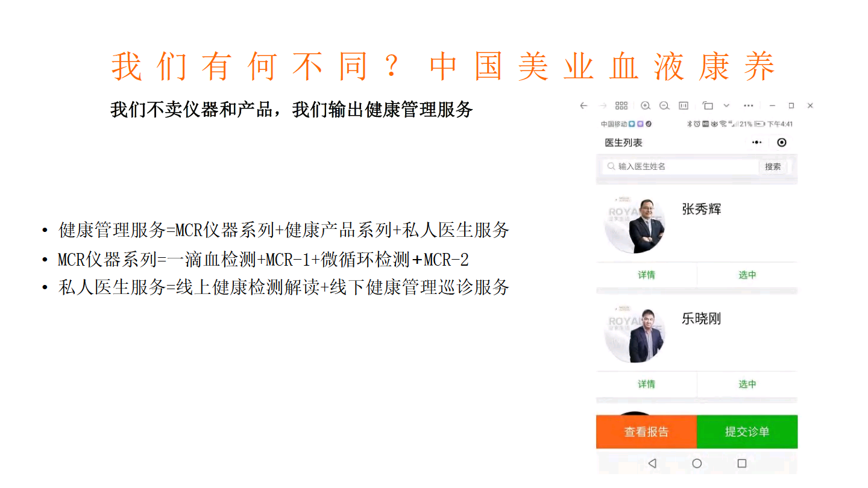Click the rotate/window overlay icon
This screenshot has width=868, height=488.
[x=708, y=105]
